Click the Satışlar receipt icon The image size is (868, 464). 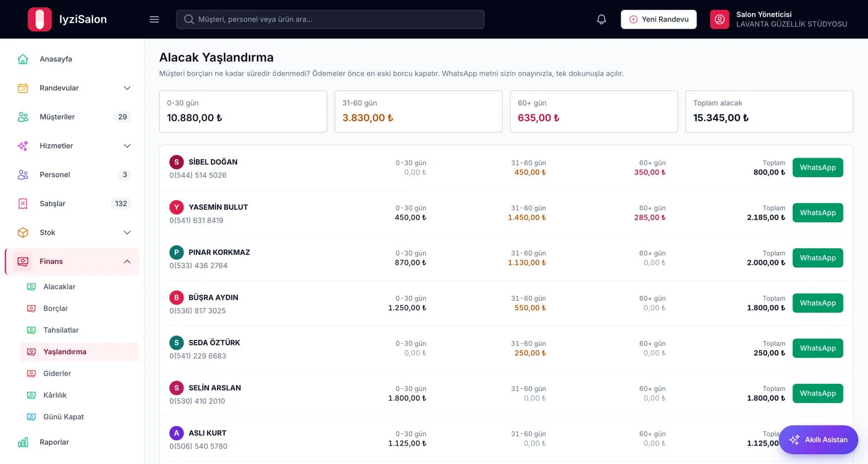[23, 204]
